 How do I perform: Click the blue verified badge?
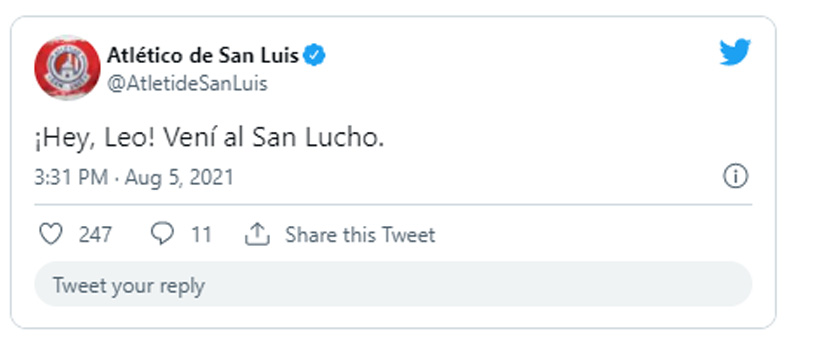(315, 55)
